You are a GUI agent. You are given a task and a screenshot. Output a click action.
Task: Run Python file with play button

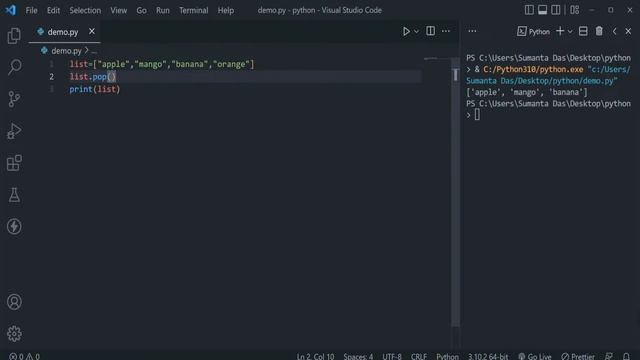(406, 31)
